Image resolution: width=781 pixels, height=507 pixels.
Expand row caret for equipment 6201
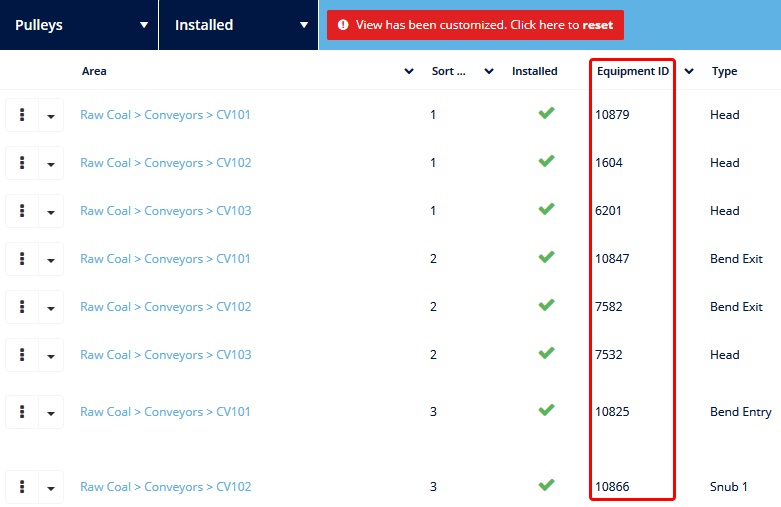click(x=51, y=211)
